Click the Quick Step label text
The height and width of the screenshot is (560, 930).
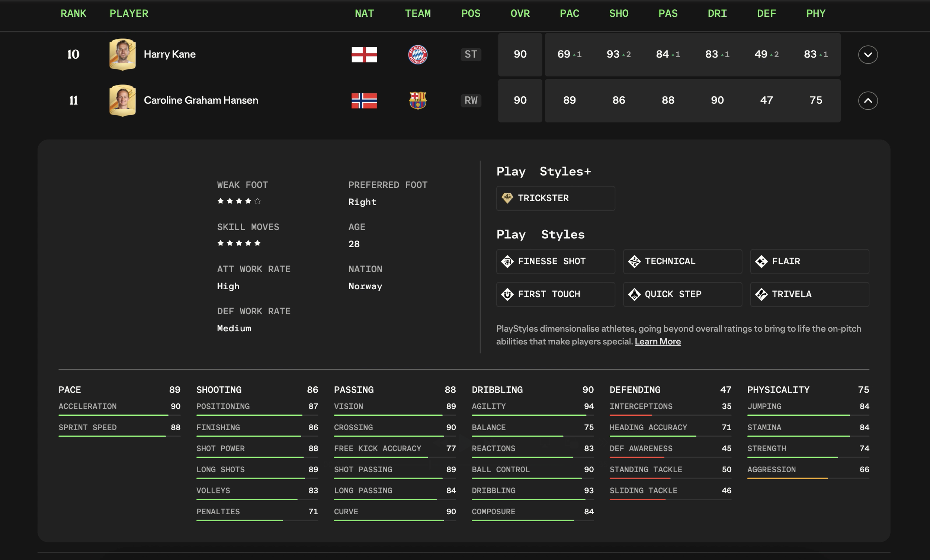673,294
